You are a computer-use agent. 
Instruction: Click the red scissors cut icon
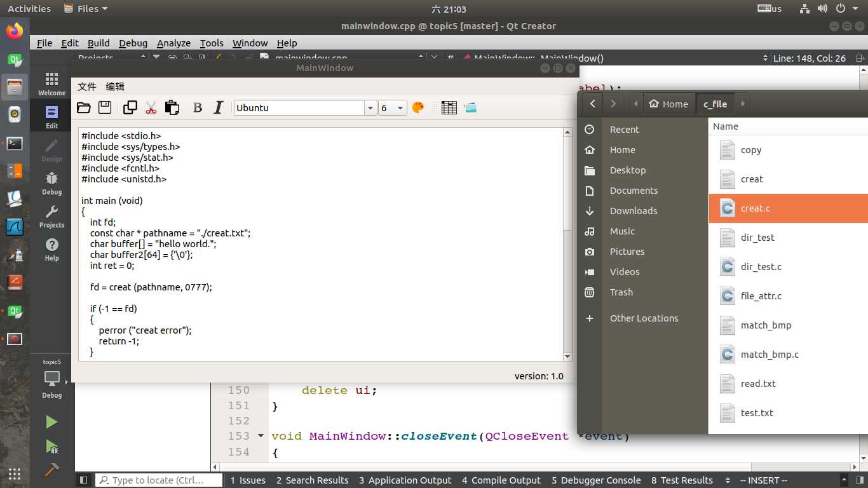tap(151, 107)
